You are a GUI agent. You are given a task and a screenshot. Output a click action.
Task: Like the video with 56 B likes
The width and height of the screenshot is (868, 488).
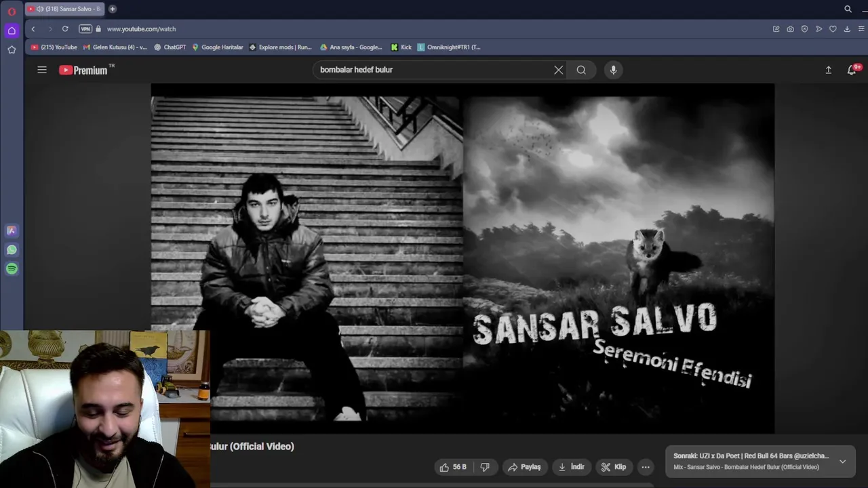[454, 467]
